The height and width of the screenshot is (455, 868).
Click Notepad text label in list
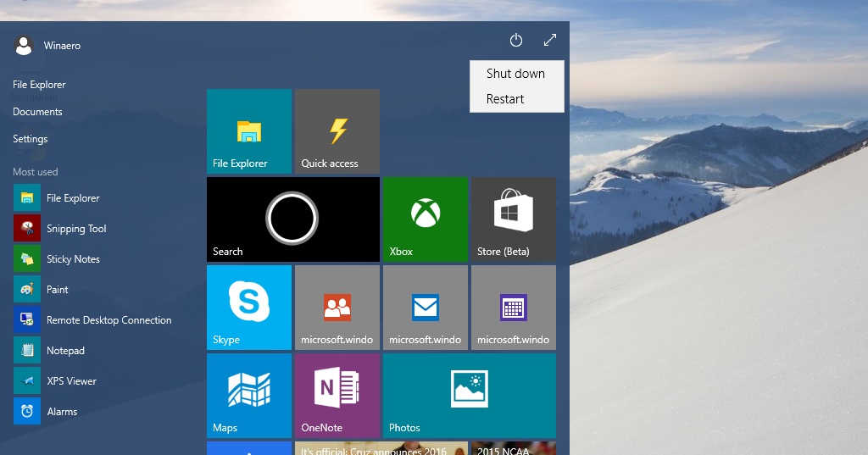(x=65, y=351)
